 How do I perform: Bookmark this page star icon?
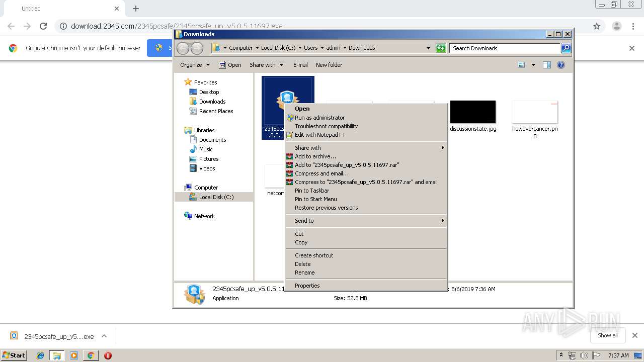pyautogui.click(x=597, y=26)
